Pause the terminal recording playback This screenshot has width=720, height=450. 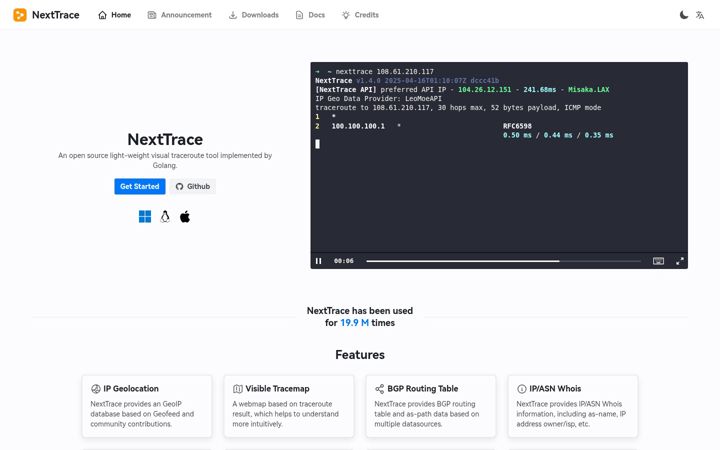319,261
